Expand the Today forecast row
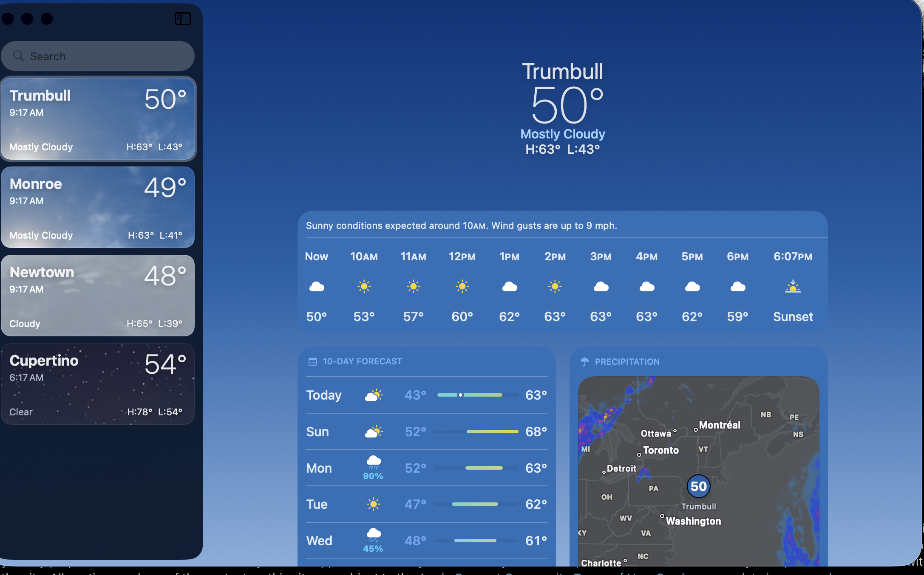The image size is (924, 575). click(x=426, y=395)
